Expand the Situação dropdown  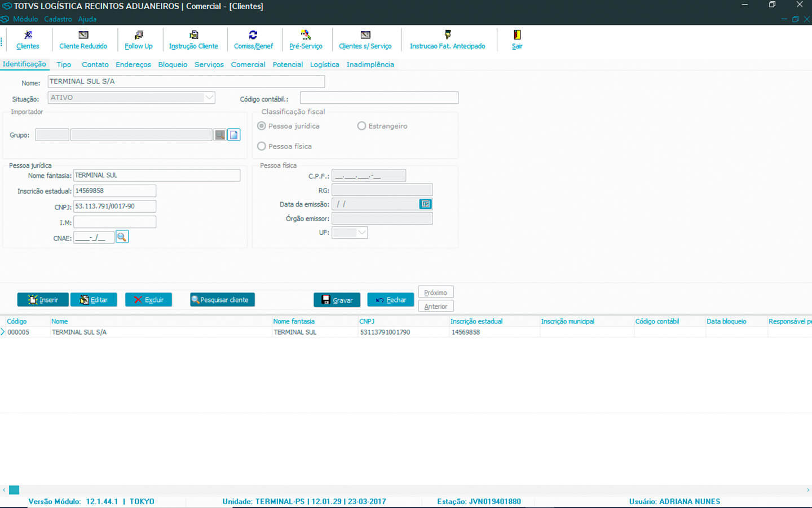pyautogui.click(x=209, y=98)
